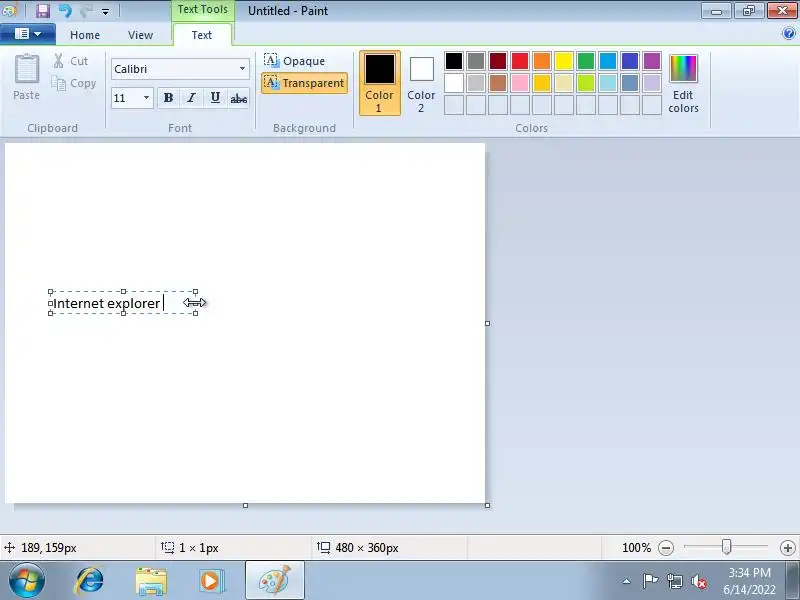Pick the black color swatch

click(x=454, y=61)
